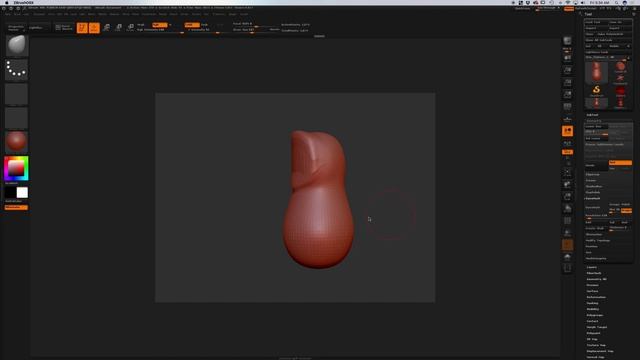Expand the Masking section
Viewport: 640px width, 360px height.
592,303
